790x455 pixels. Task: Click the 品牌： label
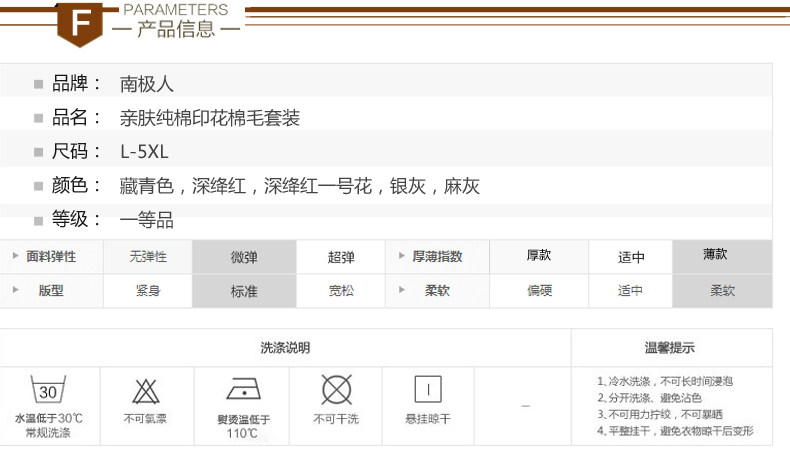76,84
